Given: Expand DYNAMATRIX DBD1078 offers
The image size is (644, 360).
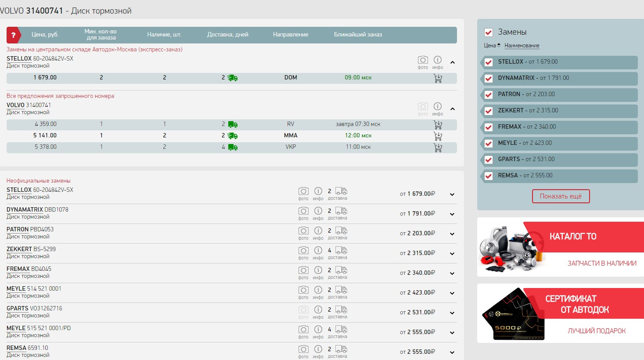Looking at the screenshot, I should (x=452, y=214).
